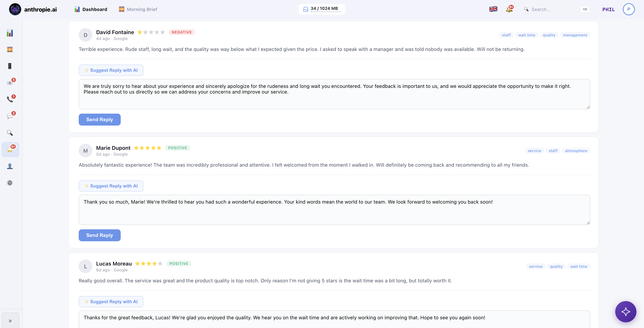Screen dimensions: 644x328
Task: Click Marie Dupont's five-star rating
Action: [x=148, y=148]
